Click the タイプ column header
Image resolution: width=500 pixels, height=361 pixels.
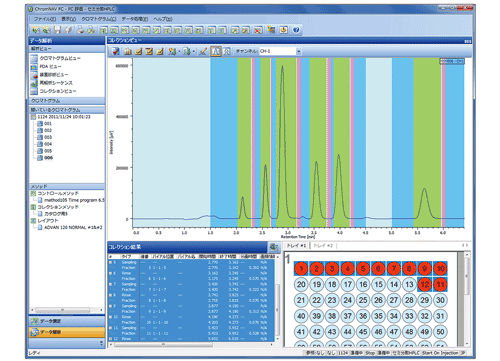[x=130, y=257]
